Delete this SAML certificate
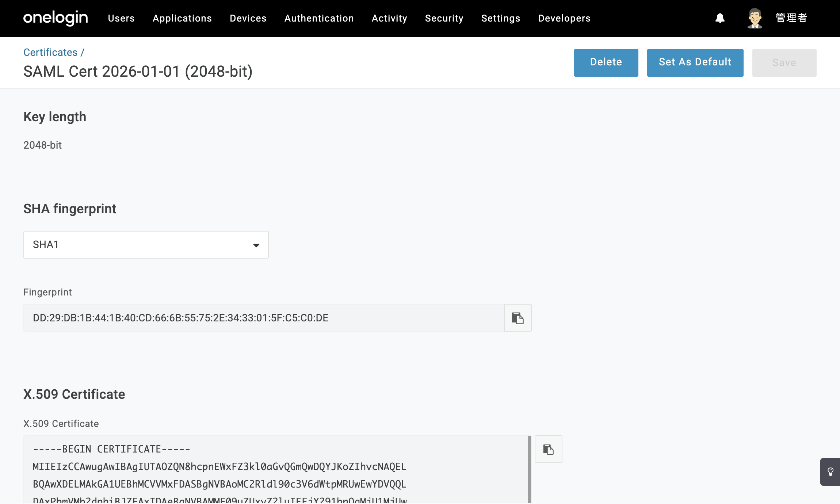 tap(606, 62)
